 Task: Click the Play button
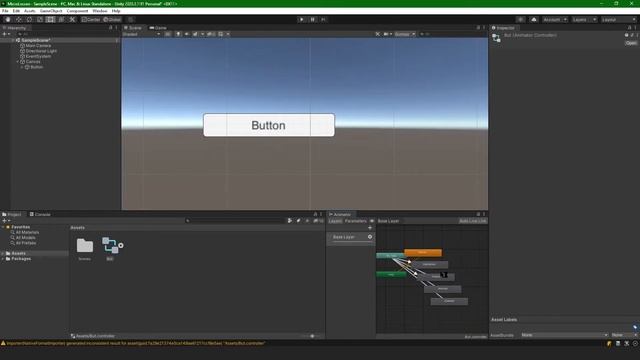pos(302,20)
